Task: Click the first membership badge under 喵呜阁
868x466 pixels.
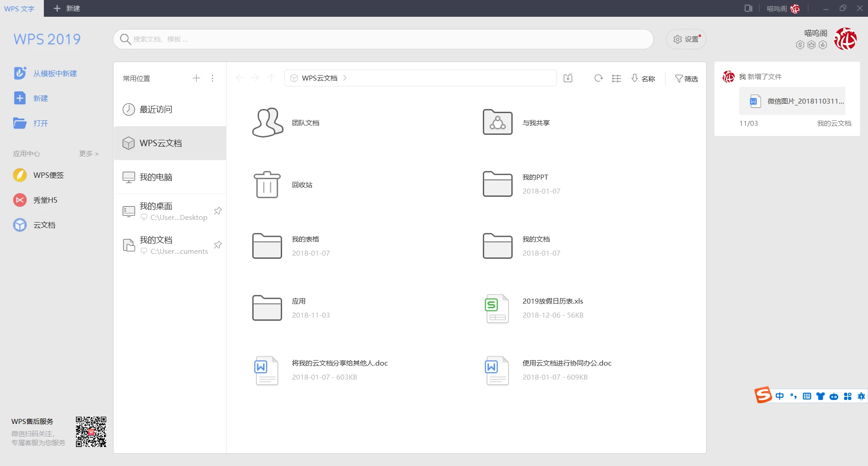Action: 800,45
